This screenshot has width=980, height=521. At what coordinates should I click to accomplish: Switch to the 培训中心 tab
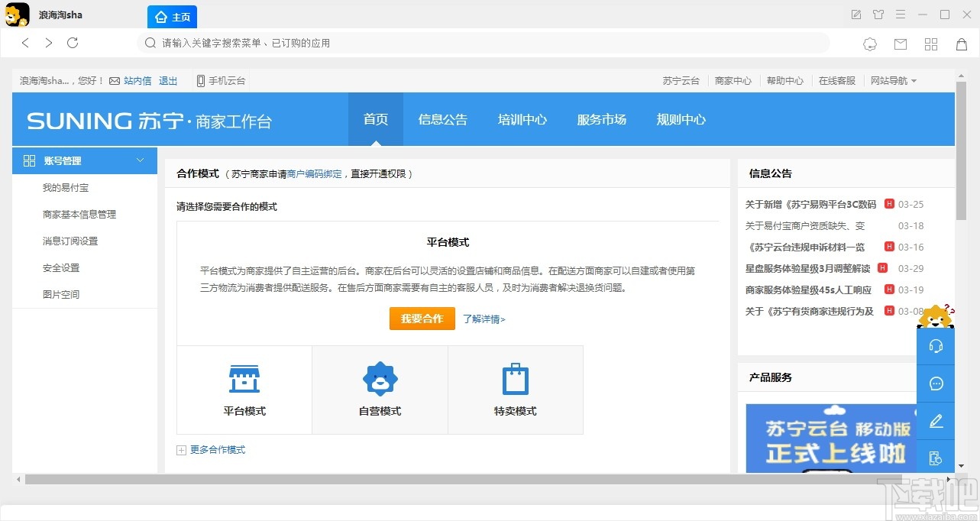pos(522,119)
